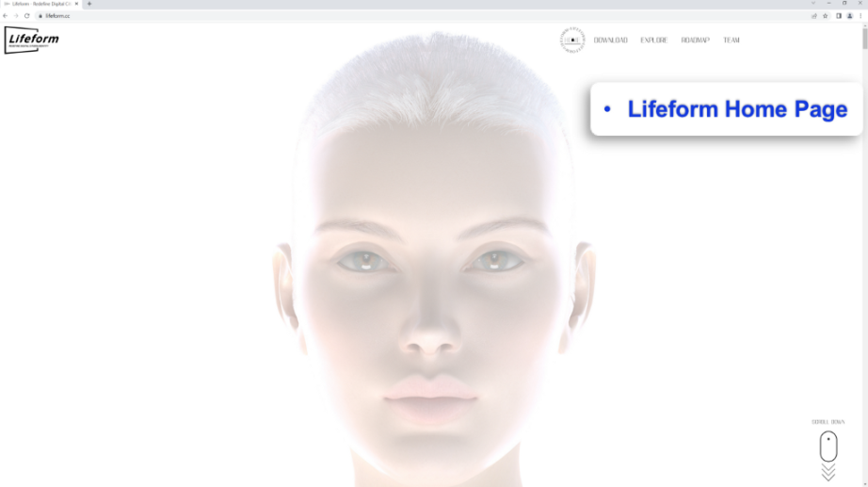Viewport: 868px width, 487px height.
Task: Reload the page with the refresh icon
Action: (x=26, y=16)
